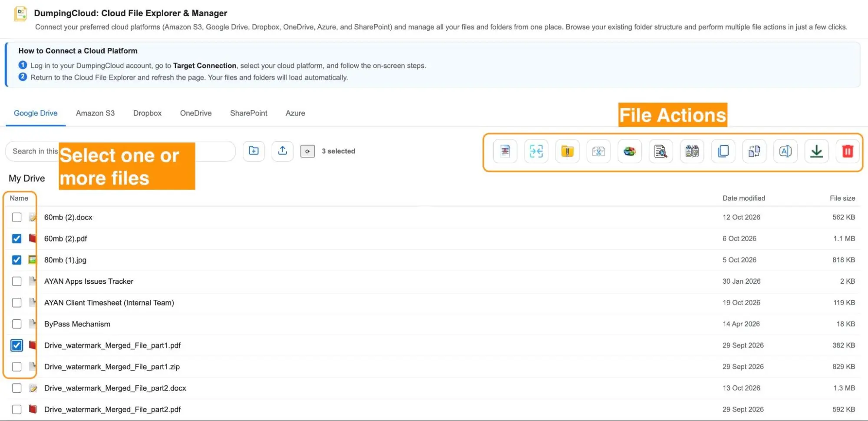Click the search in this folder field

[120, 151]
